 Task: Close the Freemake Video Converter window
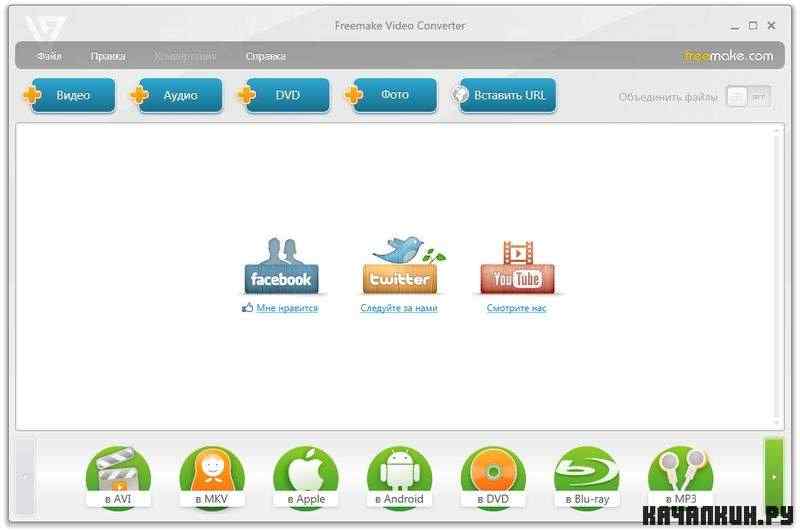771,26
